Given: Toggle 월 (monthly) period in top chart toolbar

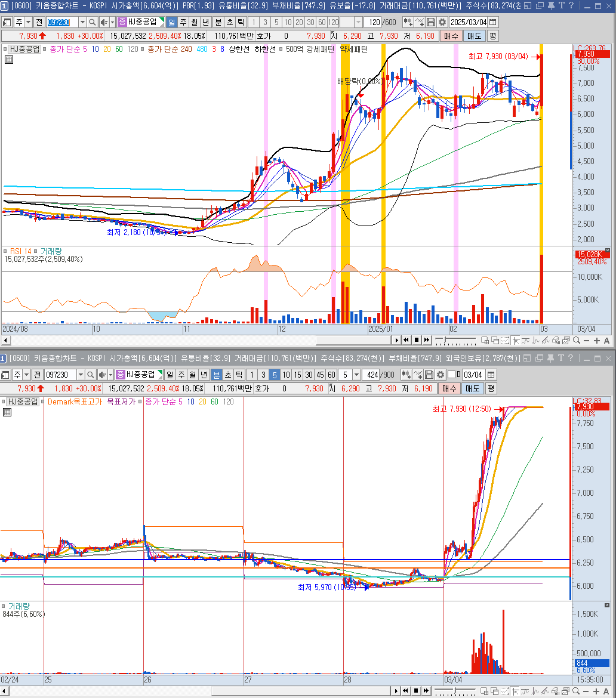Looking at the screenshot, I should coord(194,22).
